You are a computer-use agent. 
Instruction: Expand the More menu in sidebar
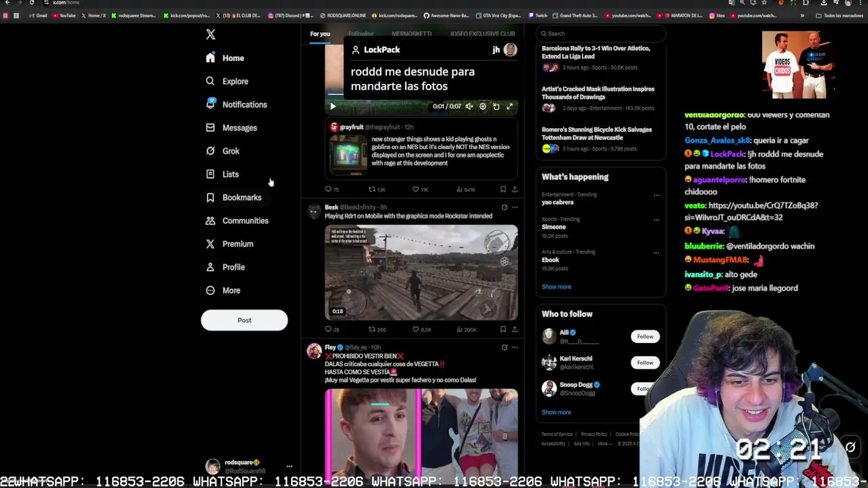tap(223, 290)
